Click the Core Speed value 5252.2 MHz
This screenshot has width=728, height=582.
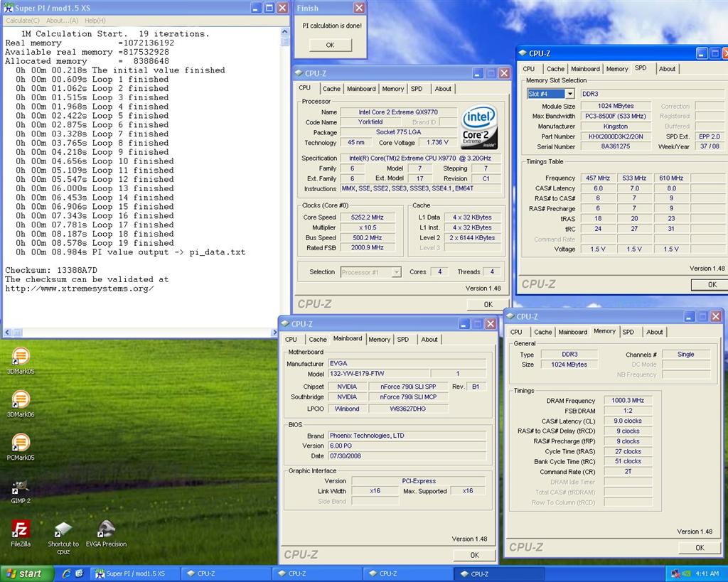point(368,217)
